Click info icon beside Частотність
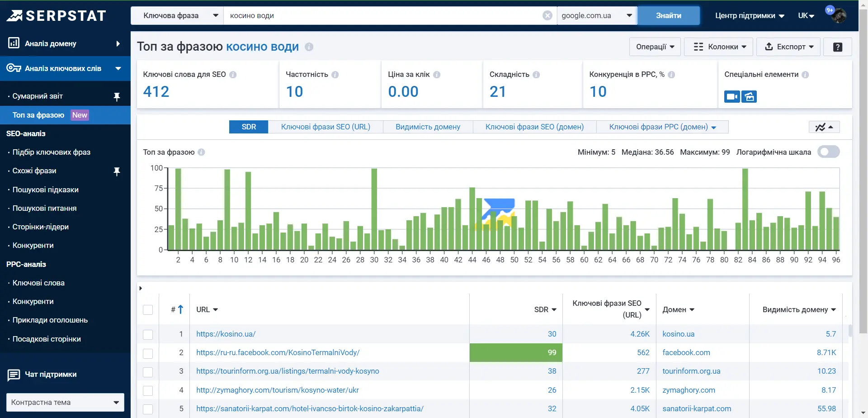Screen dimensions: 868x418 pos(335,75)
